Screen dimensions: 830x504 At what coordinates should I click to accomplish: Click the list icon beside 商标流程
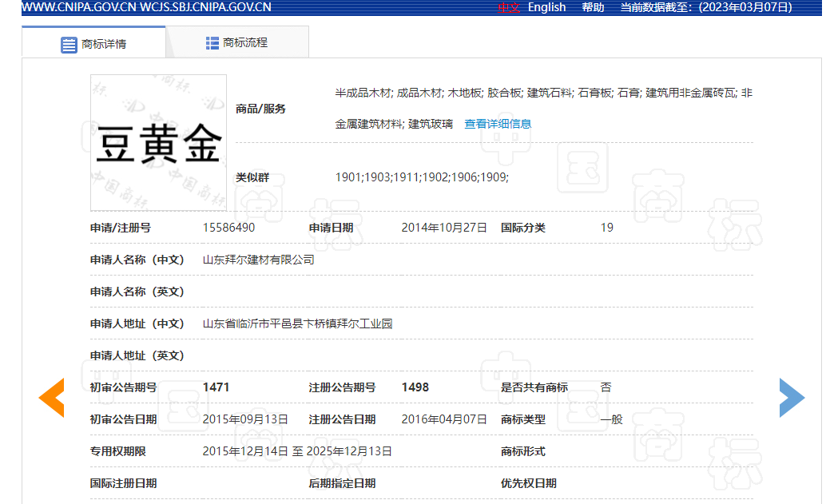pos(212,43)
